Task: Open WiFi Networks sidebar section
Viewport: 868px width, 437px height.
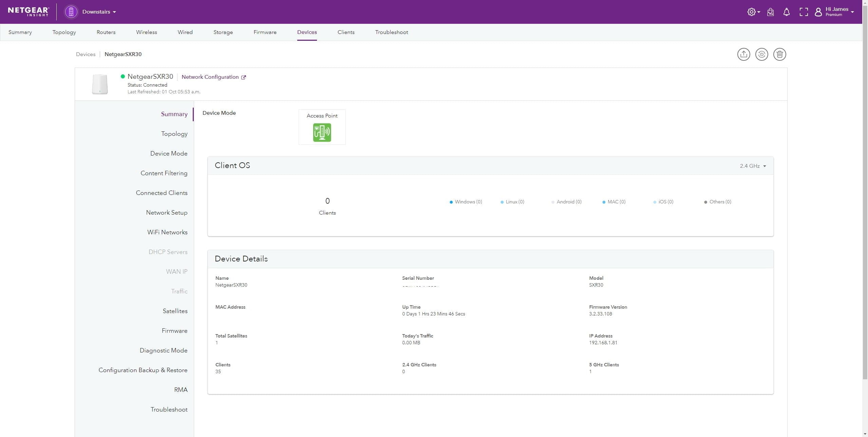Action: point(167,232)
